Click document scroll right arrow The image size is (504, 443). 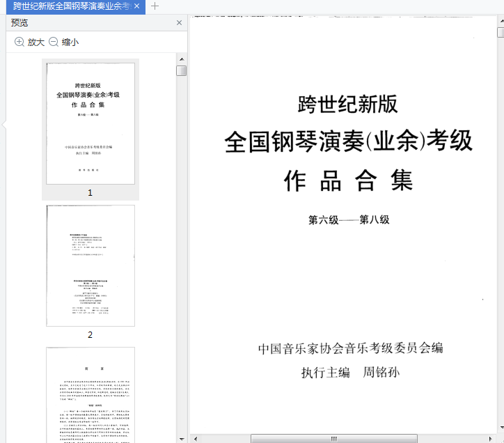[x=490, y=439]
